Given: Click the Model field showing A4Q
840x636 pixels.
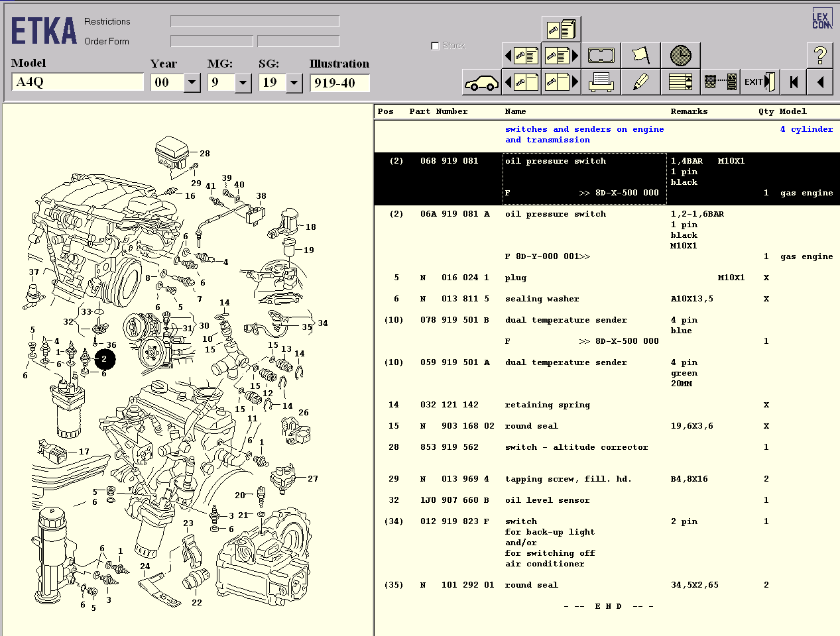Looking at the screenshot, I should click(x=78, y=82).
